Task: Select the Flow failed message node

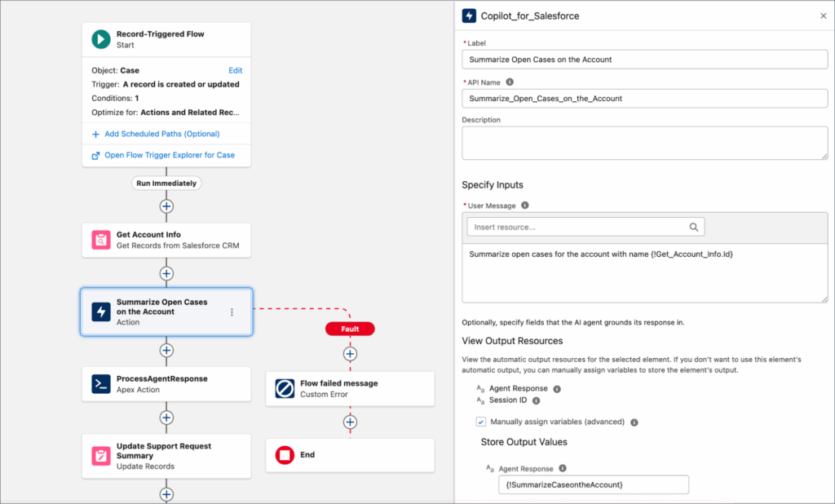Action: (x=350, y=389)
